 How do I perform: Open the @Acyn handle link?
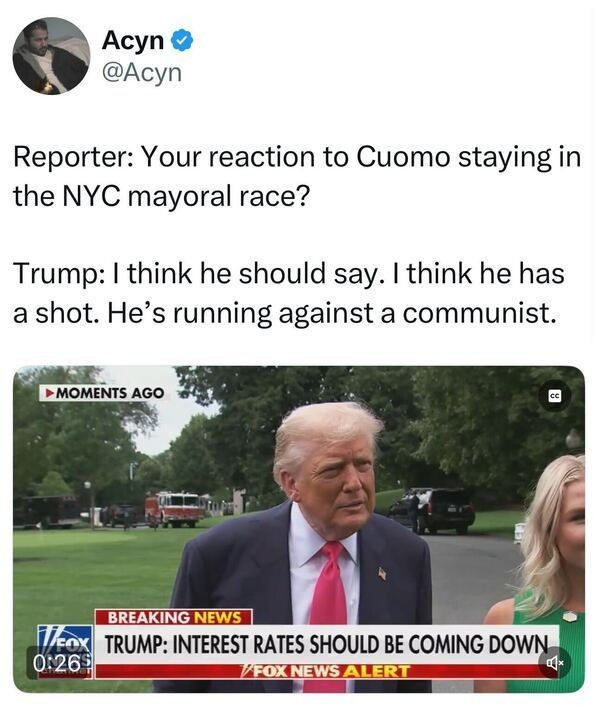pos(142,73)
